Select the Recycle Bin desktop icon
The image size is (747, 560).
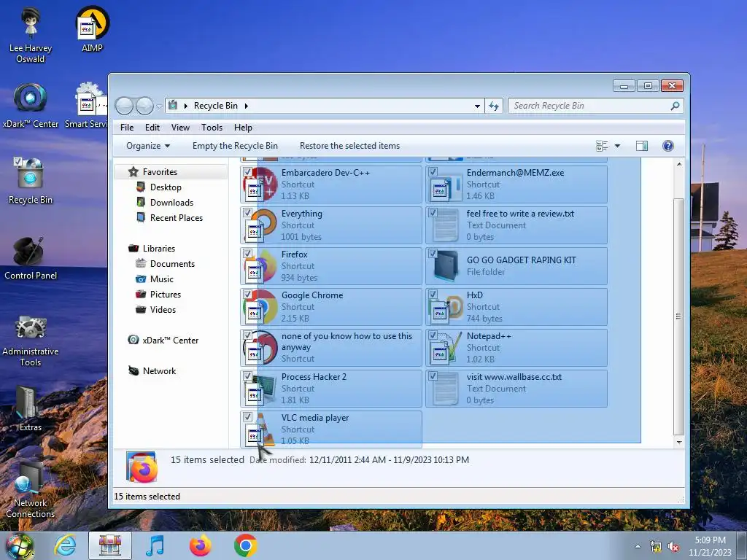click(31, 181)
